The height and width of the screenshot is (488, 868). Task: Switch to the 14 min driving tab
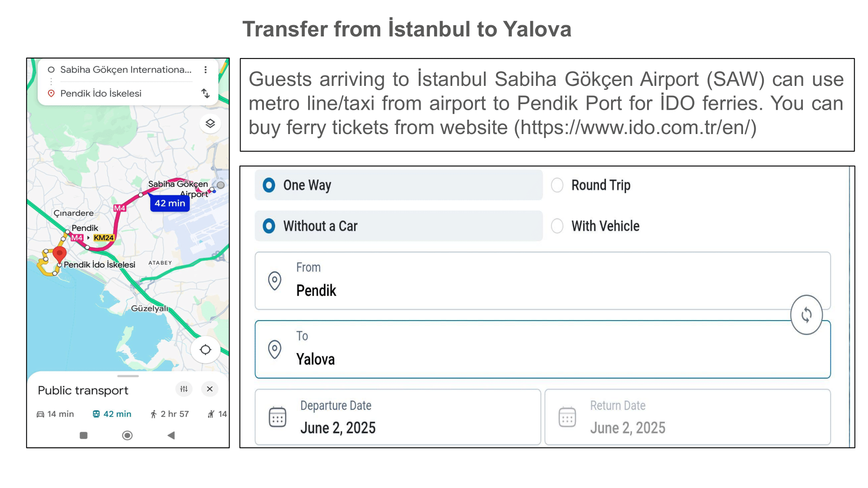[x=55, y=414]
